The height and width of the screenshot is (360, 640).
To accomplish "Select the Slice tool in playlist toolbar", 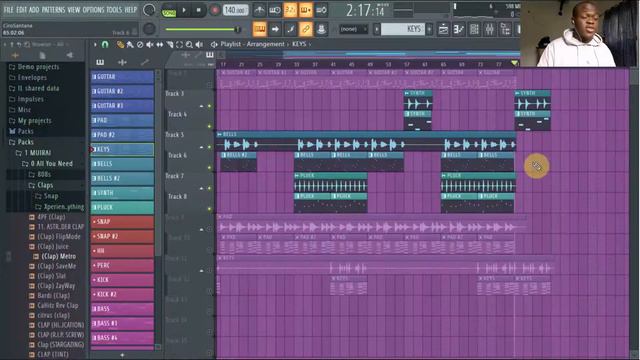I will click(169, 44).
